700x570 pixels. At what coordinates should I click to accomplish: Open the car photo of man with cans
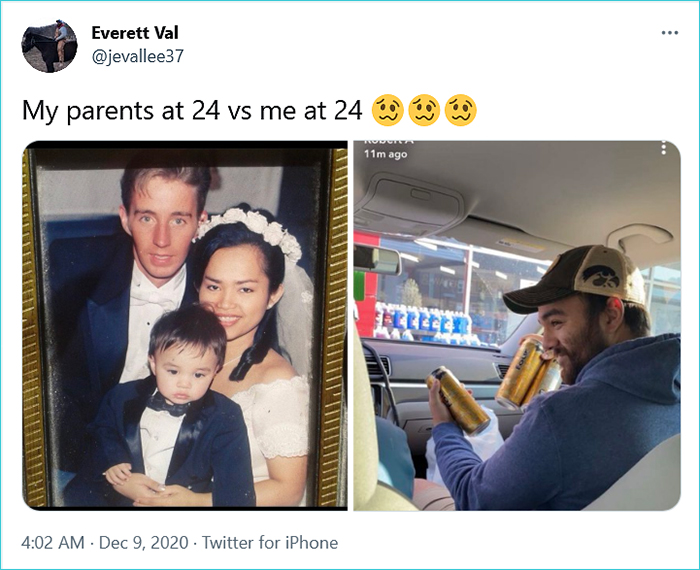point(517,325)
